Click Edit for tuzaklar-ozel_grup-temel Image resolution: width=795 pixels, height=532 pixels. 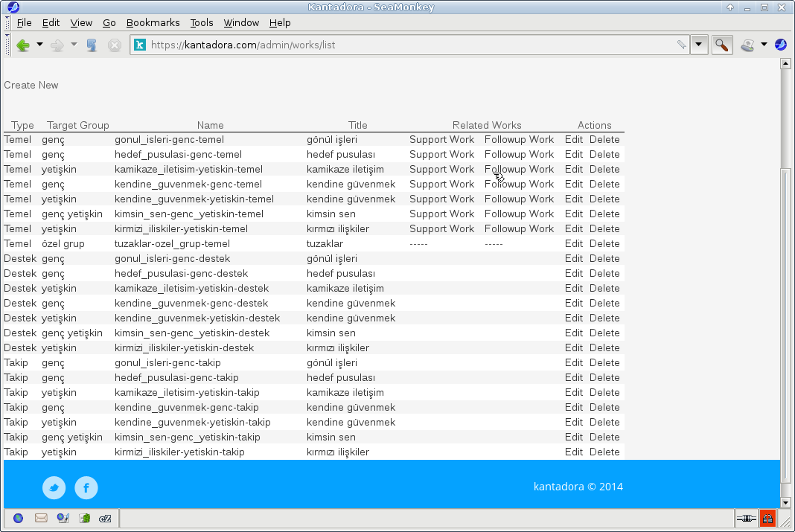[573, 244]
